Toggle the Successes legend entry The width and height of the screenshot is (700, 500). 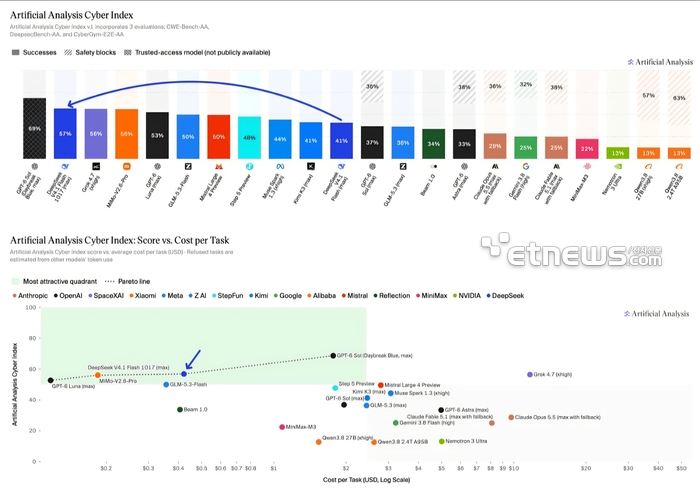(34, 52)
